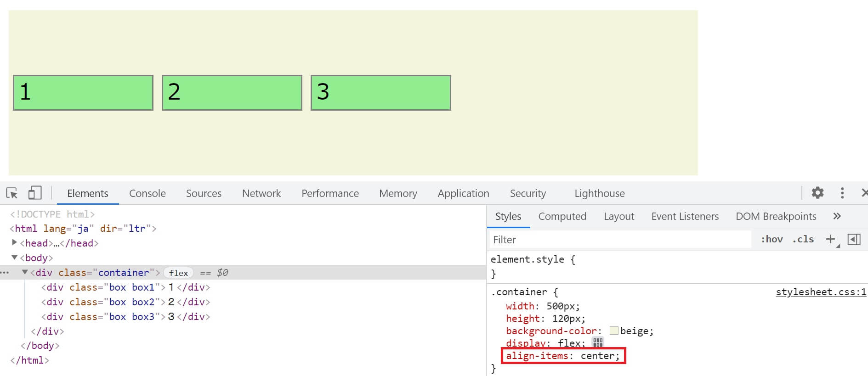This screenshot has height=376, width=868.
Task: Open DevTools settings gear
Action: tap(817, 193)
